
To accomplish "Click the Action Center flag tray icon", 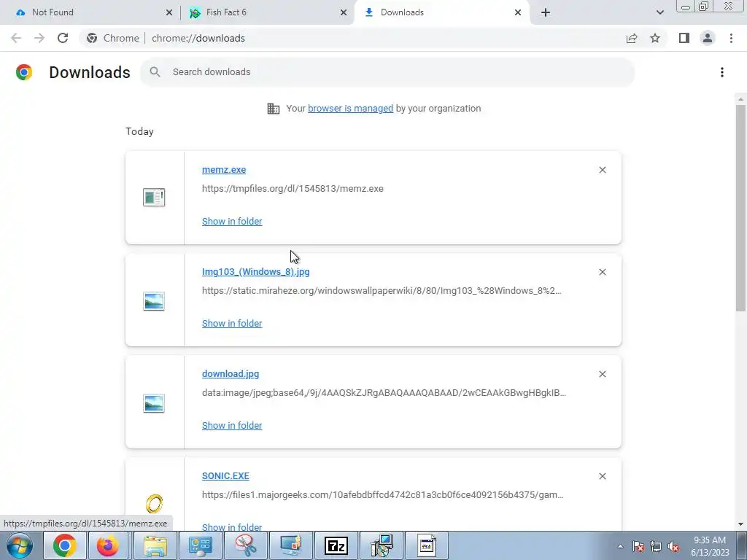I will pos(638,546).
